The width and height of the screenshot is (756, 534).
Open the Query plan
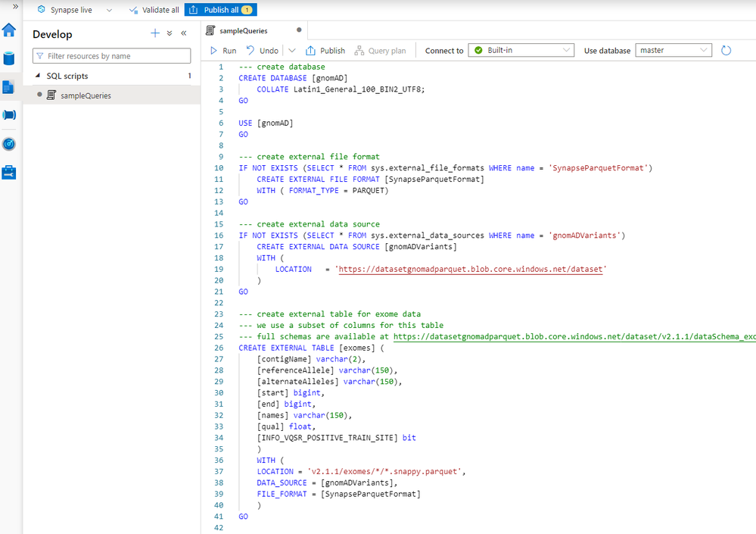[380, 51]
